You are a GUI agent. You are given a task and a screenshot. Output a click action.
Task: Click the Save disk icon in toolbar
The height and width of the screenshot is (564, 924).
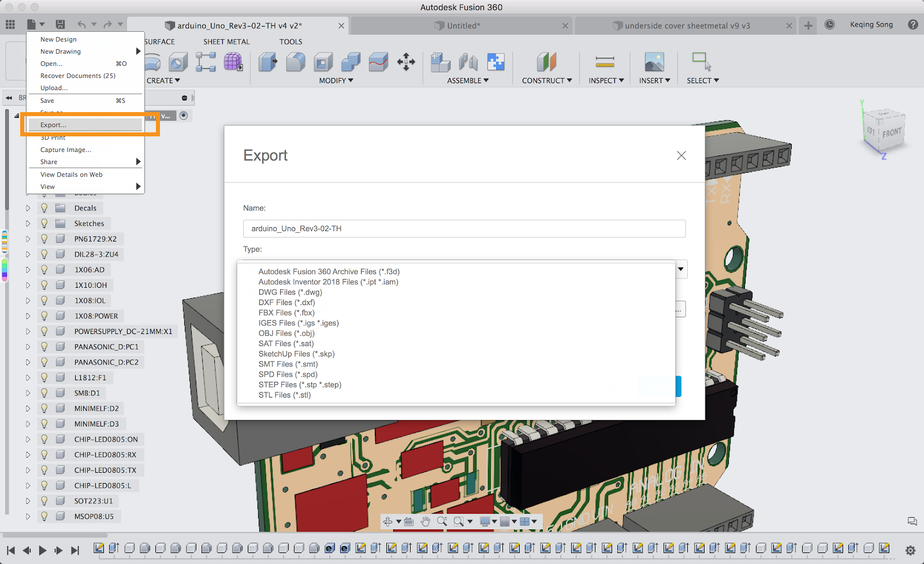[60, 24]
